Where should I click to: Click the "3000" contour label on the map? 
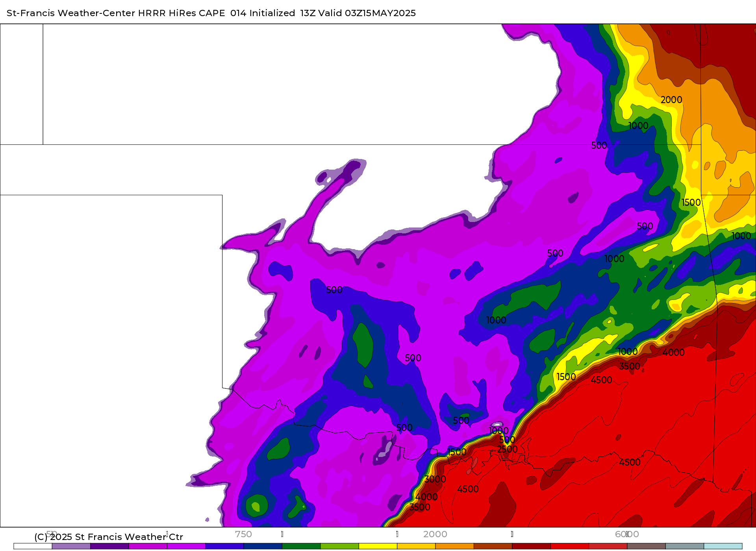[435, 479]
